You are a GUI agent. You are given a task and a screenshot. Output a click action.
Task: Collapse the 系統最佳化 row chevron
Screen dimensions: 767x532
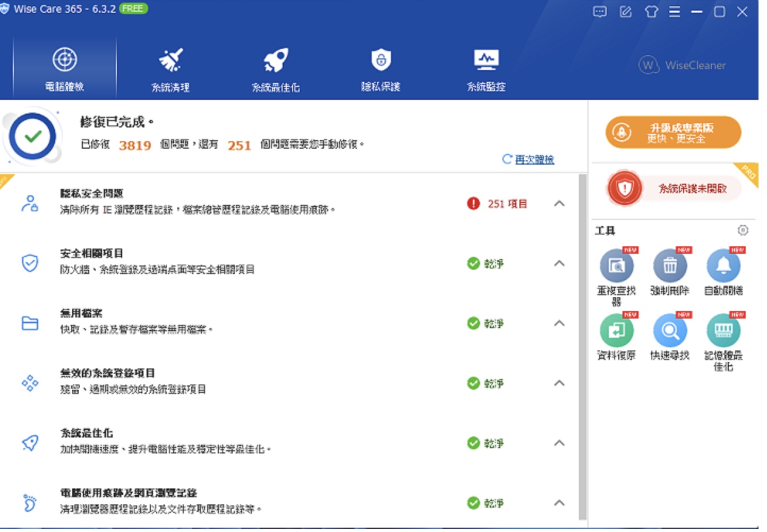click(559, 443)
